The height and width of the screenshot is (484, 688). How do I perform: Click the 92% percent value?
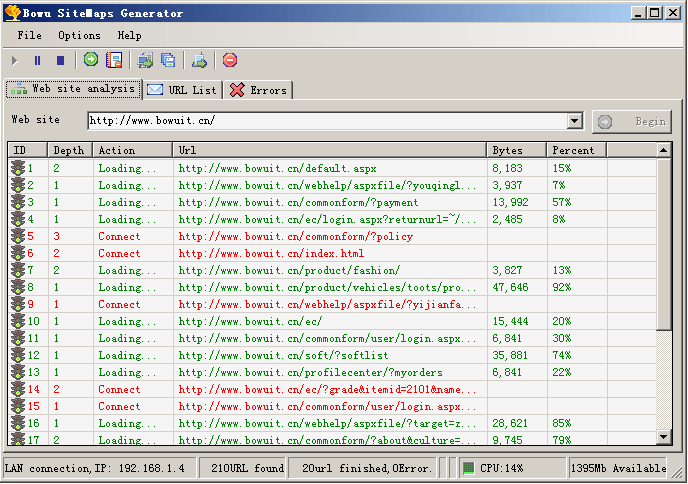coord(562,287)
